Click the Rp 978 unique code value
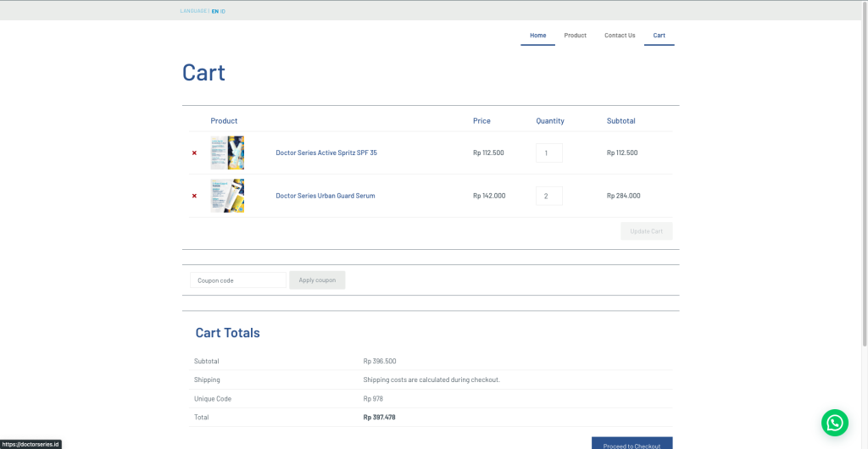 click(373, 399)
